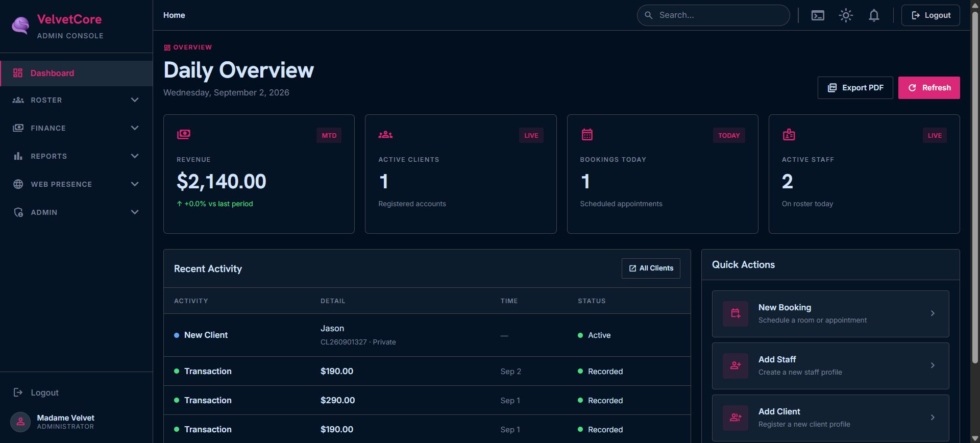Open the terminal console icon in top bar

(818, 15)
